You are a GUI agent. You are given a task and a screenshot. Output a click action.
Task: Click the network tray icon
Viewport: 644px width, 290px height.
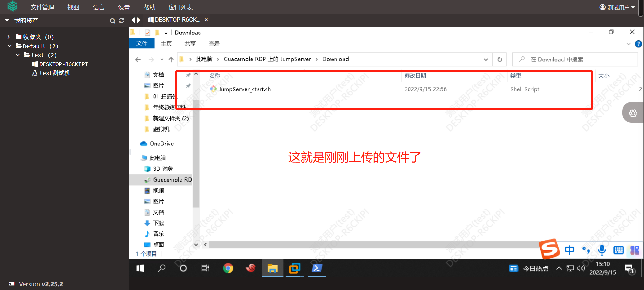(x=570, y=268)
